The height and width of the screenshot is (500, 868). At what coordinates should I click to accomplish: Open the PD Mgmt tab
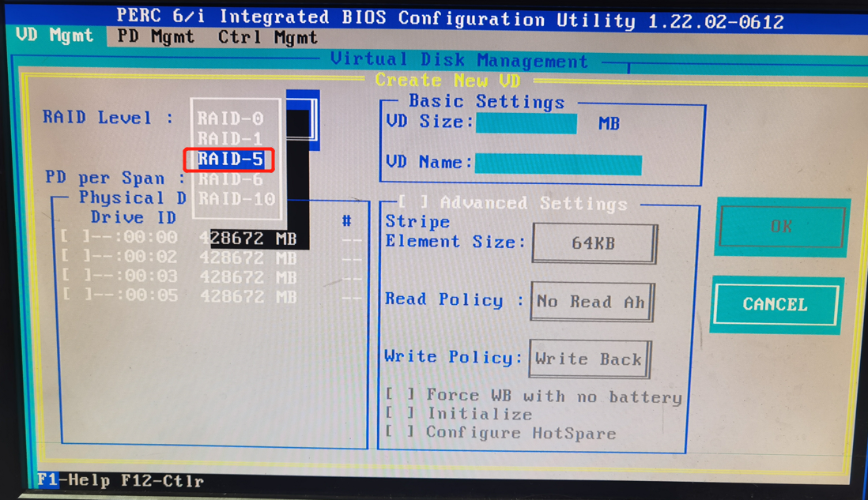click(156, 37)
